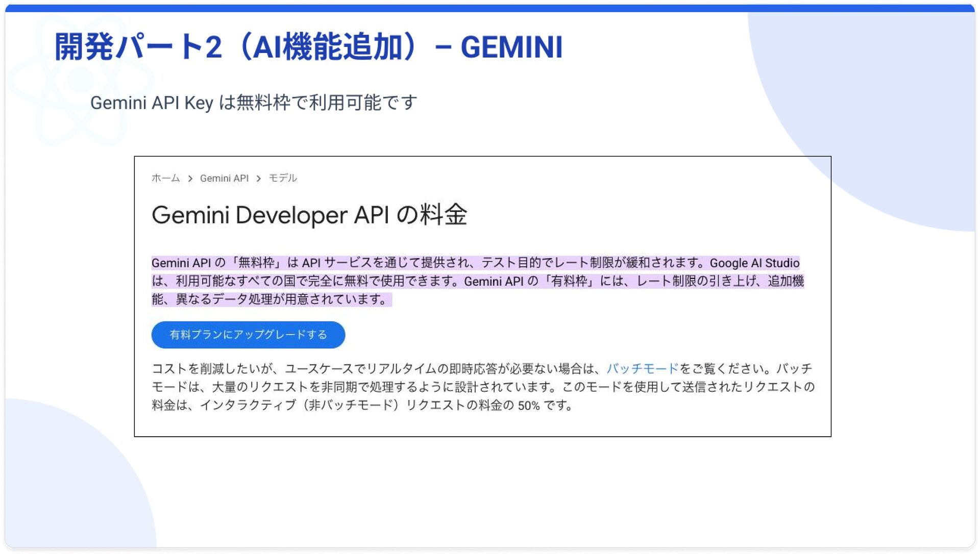This screenshot has width=980, height=554.
Task: Click the subtitle Gemini API Key は無料枠で利用可能です
Action: point(254,103)
